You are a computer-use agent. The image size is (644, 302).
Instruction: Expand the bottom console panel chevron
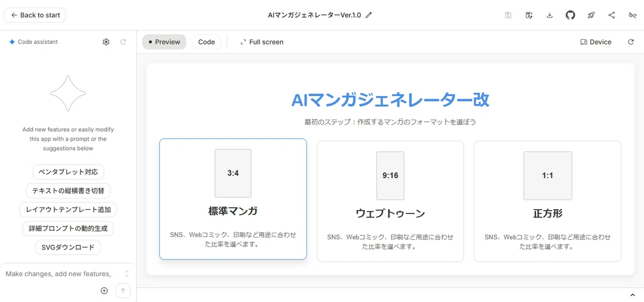pos(632,295)
